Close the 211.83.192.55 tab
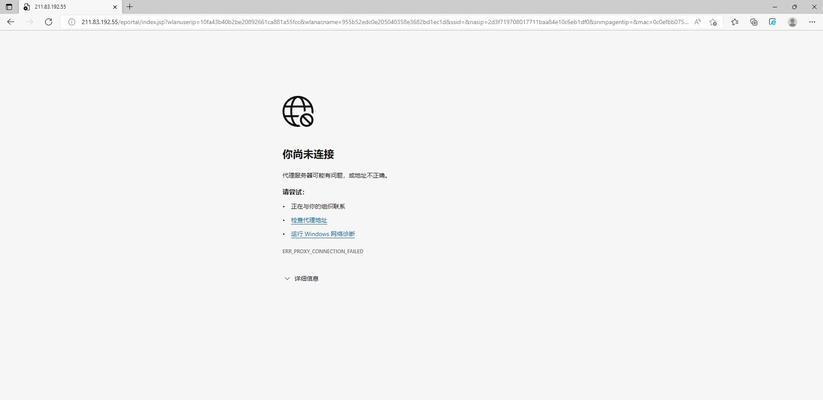823x400 pixels. point(115,7)
